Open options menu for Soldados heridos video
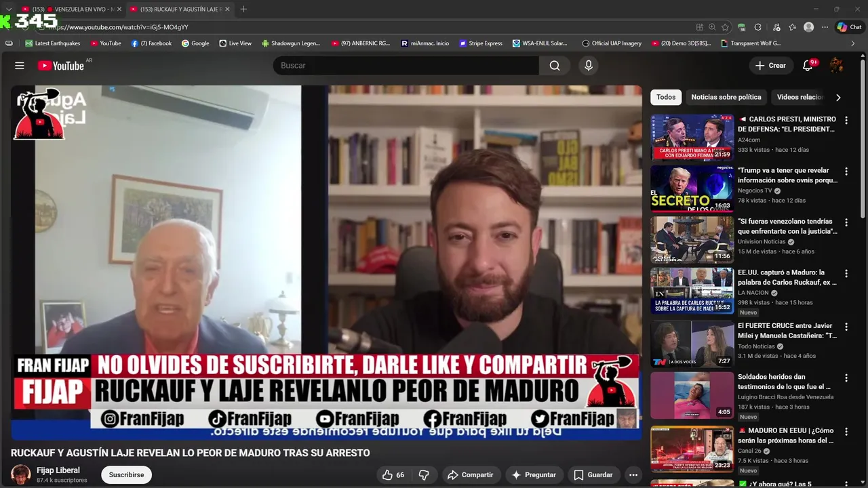The width and height of the screenshot is (868, 488). (x=846, y=378)
